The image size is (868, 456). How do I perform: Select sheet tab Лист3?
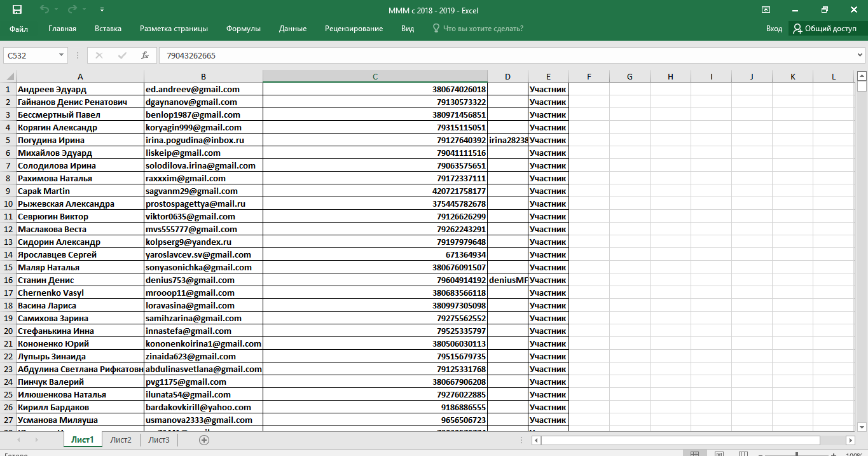pyautogui.click(x=159, y=439)
